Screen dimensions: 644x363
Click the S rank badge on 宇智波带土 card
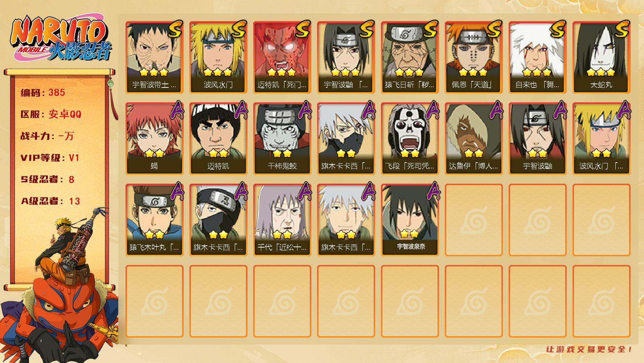coord(174,29)
